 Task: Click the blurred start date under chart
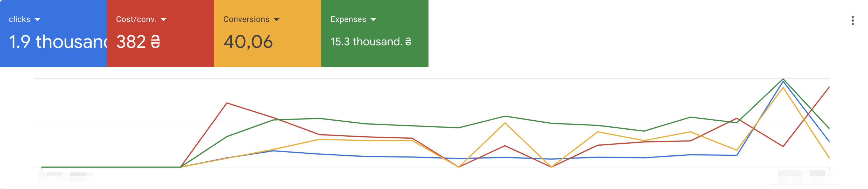click(66, 174)
